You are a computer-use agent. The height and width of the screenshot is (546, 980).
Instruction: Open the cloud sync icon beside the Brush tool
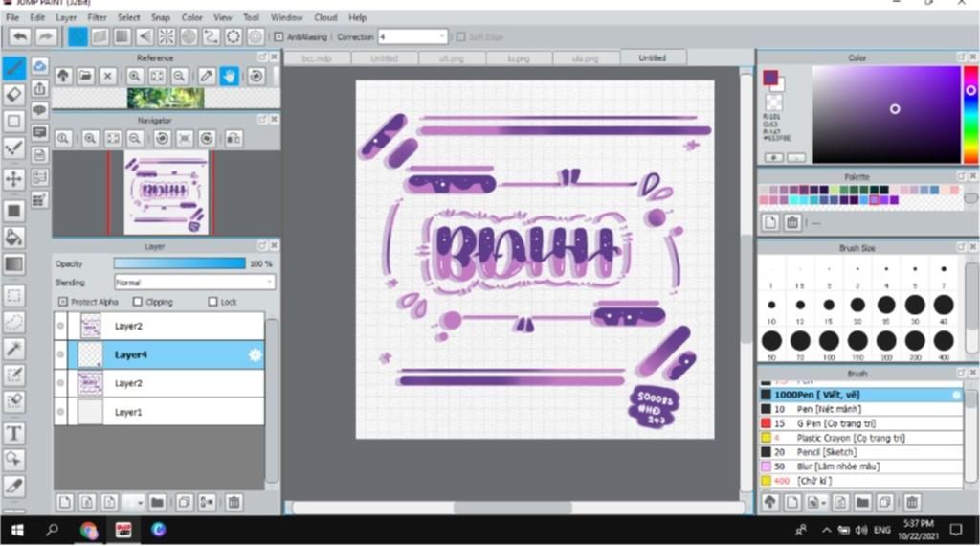(39, 66)
